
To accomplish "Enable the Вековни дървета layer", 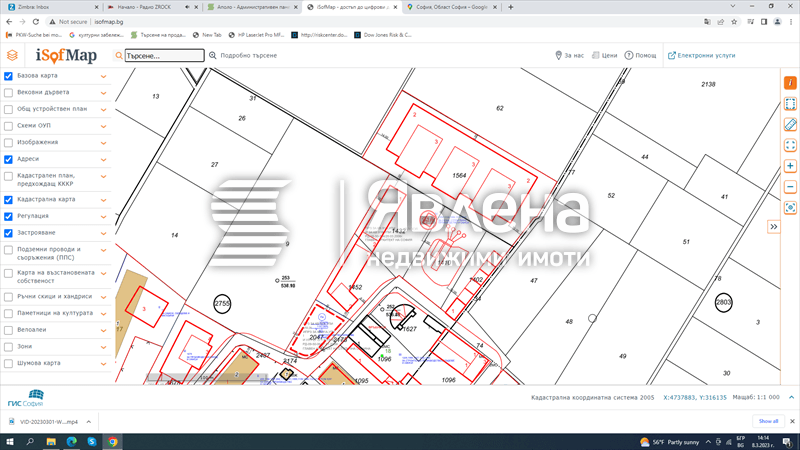I will (x=8, y=93).
